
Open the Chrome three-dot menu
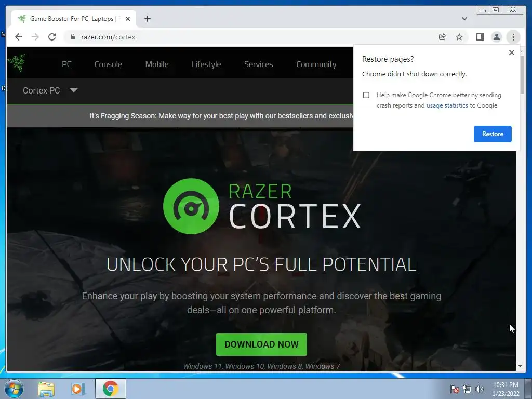[x=513, y=37]
